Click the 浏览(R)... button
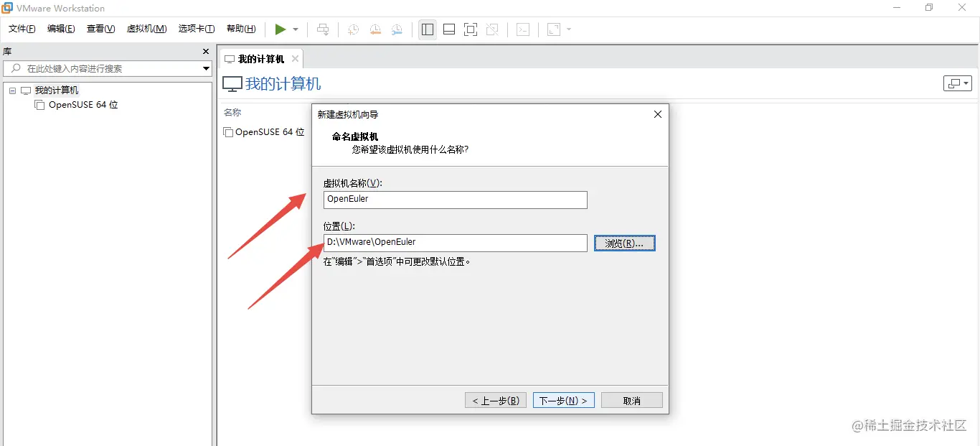 click(624, 243)
